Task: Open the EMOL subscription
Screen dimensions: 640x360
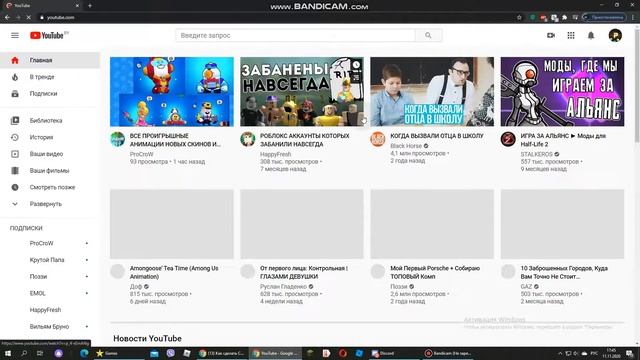Action: click(50, 293)
